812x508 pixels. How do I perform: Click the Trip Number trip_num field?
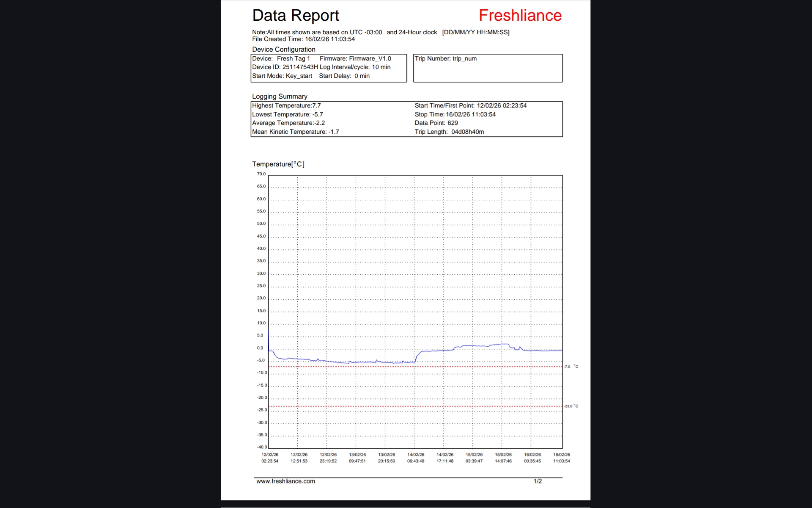[445, 58]
